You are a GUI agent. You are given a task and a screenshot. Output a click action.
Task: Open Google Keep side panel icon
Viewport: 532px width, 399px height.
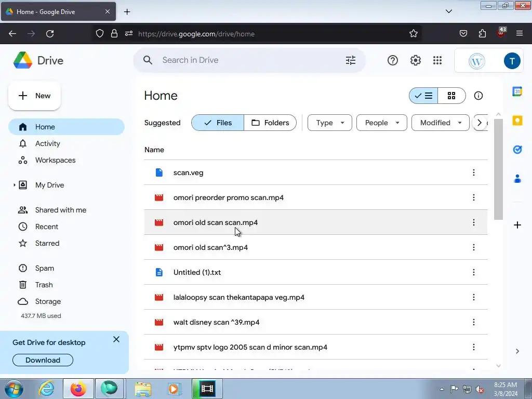[x=517, y=121]
